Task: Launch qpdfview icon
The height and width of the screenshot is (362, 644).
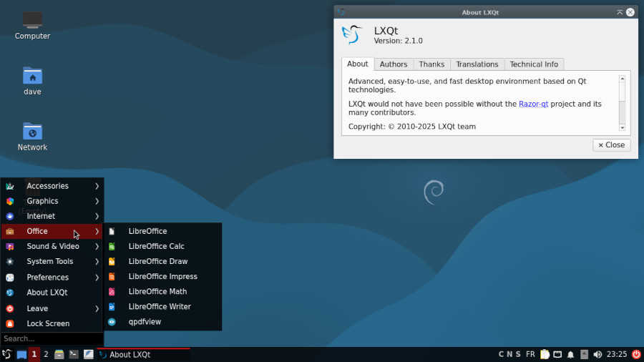Action: point(112,322)
